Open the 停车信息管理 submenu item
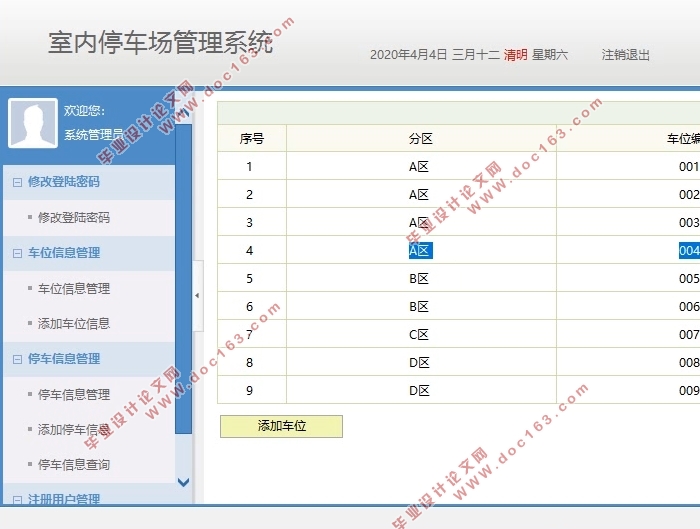Screen dimensions: 700x529 point(74,395)
